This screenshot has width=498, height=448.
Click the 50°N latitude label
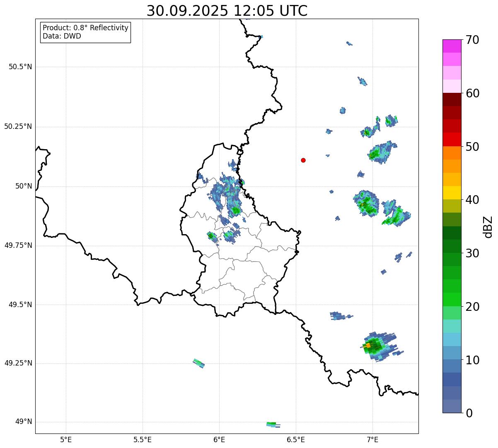point(24,186)
